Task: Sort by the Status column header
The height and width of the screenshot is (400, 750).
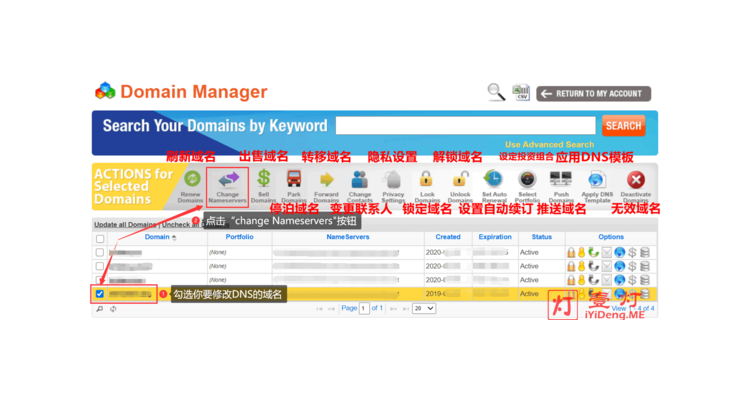Action: pos(541,237)
